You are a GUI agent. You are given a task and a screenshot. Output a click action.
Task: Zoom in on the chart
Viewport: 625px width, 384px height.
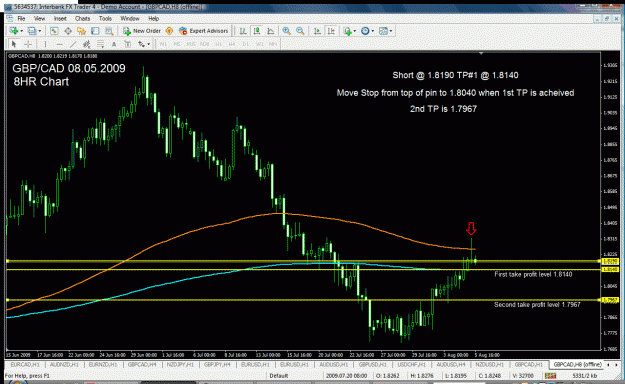tap(286, 31)
